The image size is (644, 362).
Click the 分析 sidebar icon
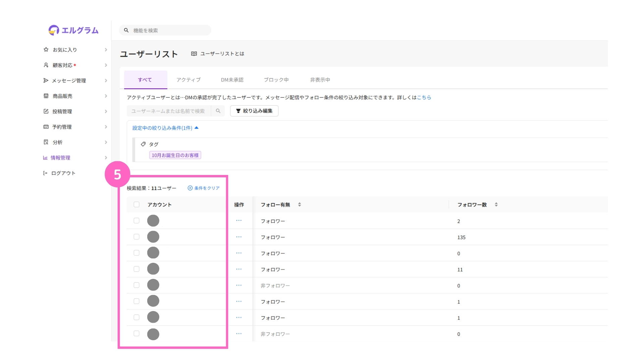pos(46,142)
